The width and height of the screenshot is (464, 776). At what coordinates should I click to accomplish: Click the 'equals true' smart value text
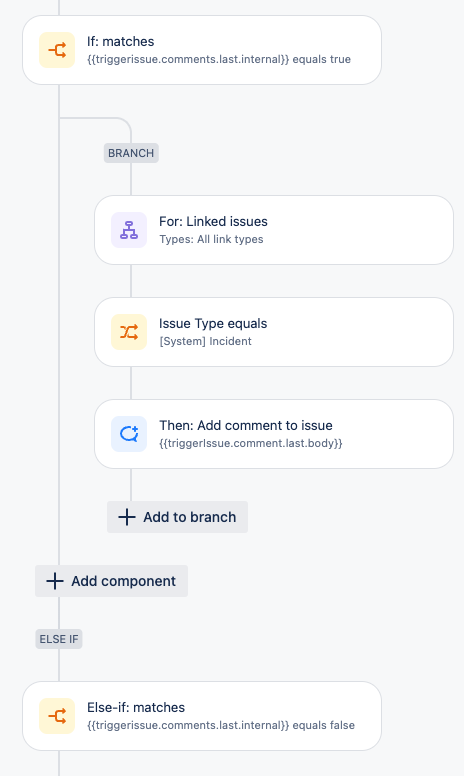[322, 59]
